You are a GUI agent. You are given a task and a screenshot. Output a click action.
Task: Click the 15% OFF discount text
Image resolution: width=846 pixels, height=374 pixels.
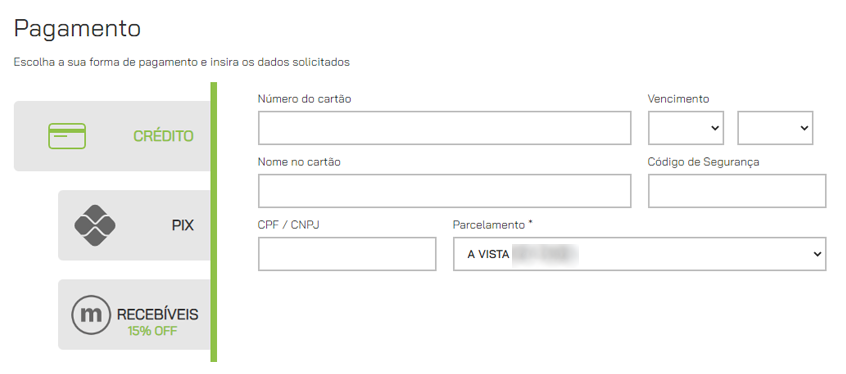tap(152, 331)
